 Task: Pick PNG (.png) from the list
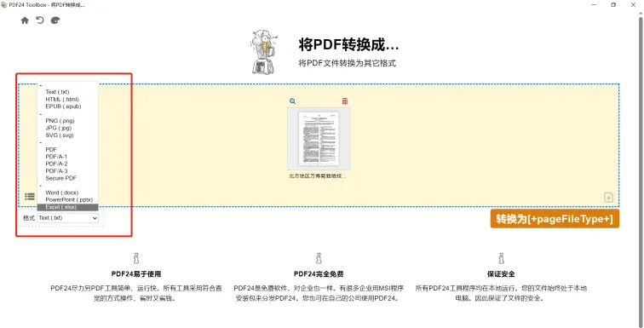(60, 121)
